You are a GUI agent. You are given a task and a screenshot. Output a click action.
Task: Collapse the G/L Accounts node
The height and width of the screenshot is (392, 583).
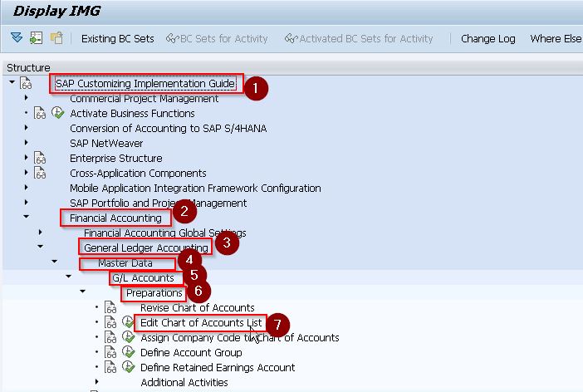tap(68, 277)
